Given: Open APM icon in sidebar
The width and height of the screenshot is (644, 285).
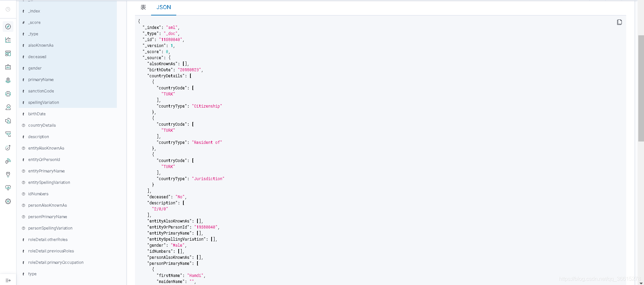Looking at the screenshot, I should coord(8,134).
